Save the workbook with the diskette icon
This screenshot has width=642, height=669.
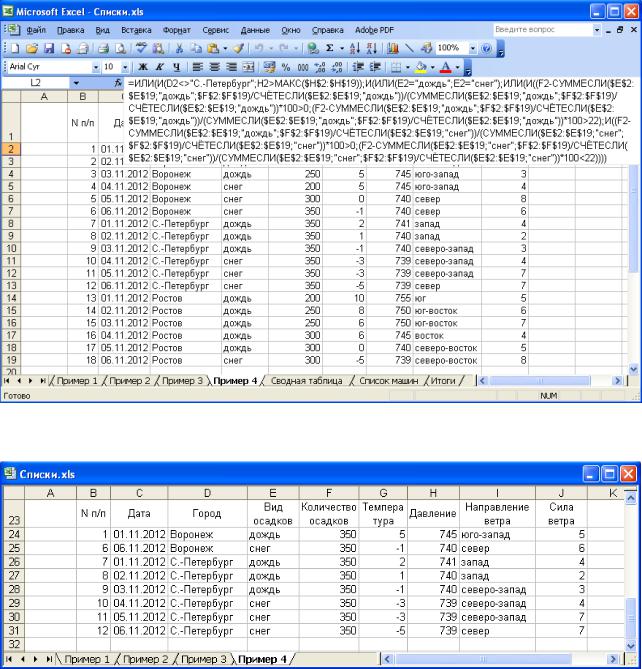tap(49, 48)
